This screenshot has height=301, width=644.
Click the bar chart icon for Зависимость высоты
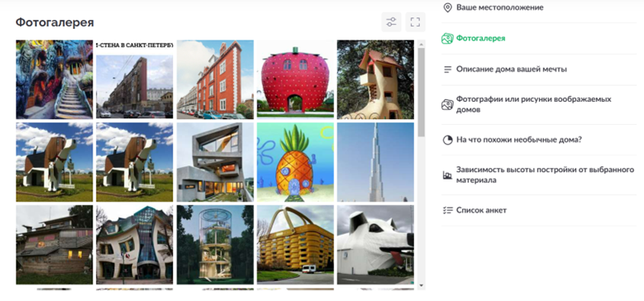(x=448, y=175)
